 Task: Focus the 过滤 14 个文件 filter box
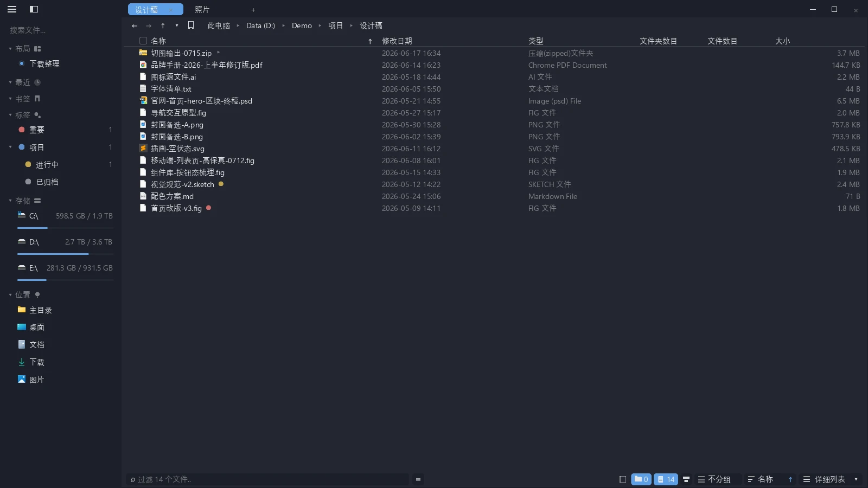click(x=267, y=479)
